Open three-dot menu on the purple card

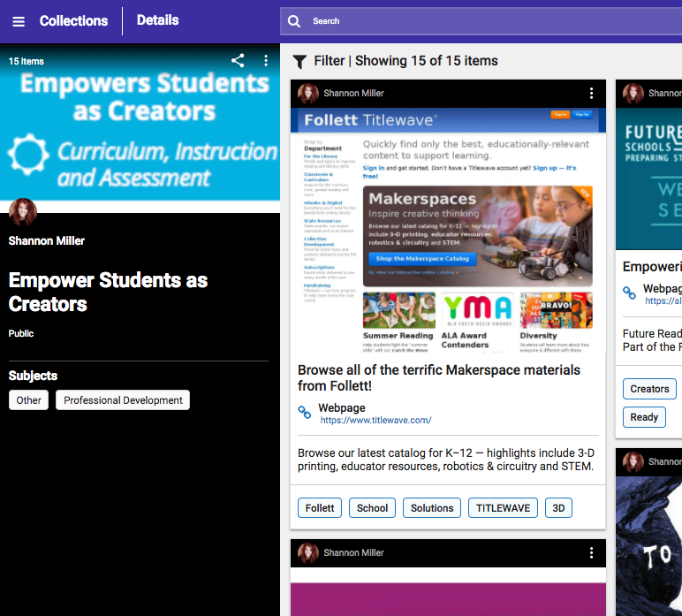pos(591,553)
